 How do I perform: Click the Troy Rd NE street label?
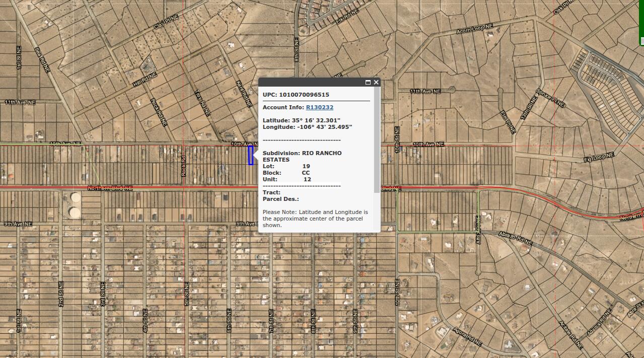click(202, 104)
